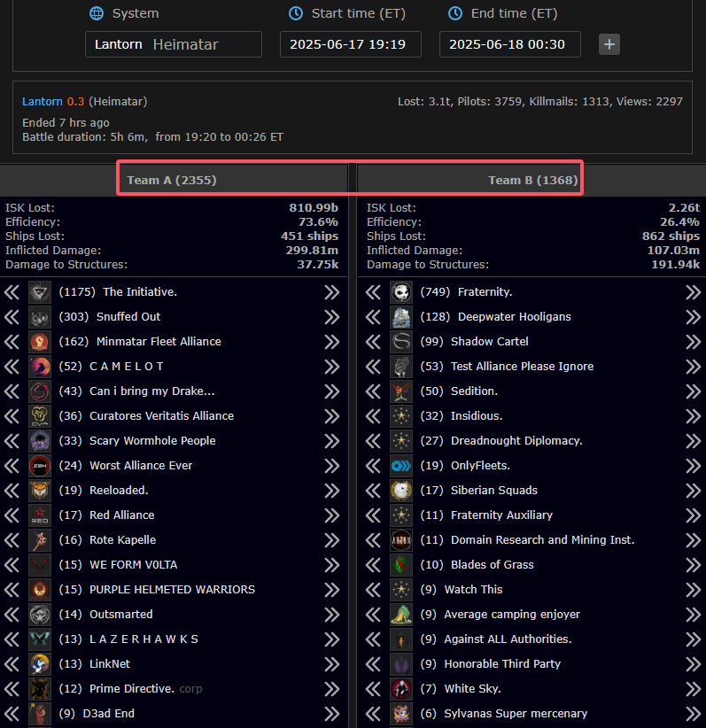Add another system with the plus button
Viewport: 706px width, 728px height.
tap(609, 44)
